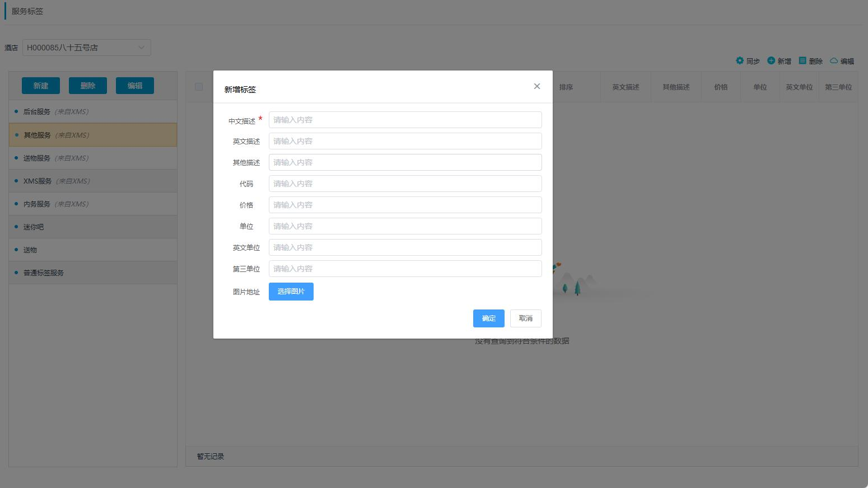The width and height of the screenshot is (868, 488).
Task: Click the 删除 icon in top-right toolbar
Action: (x=802, y=60)
